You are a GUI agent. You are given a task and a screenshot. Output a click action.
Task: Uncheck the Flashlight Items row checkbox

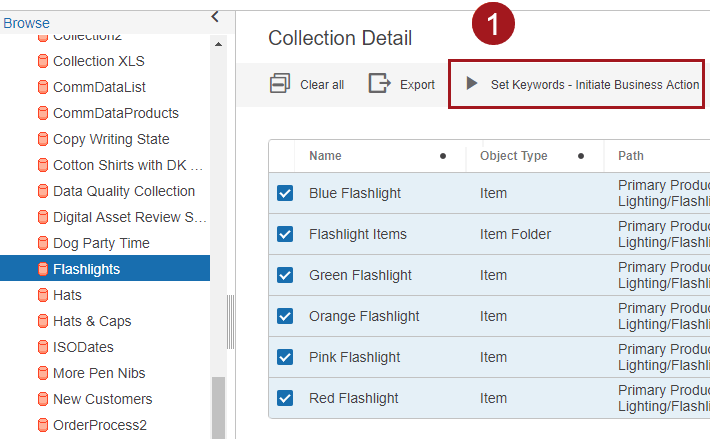pyautogui.click(x=285, y=234)
